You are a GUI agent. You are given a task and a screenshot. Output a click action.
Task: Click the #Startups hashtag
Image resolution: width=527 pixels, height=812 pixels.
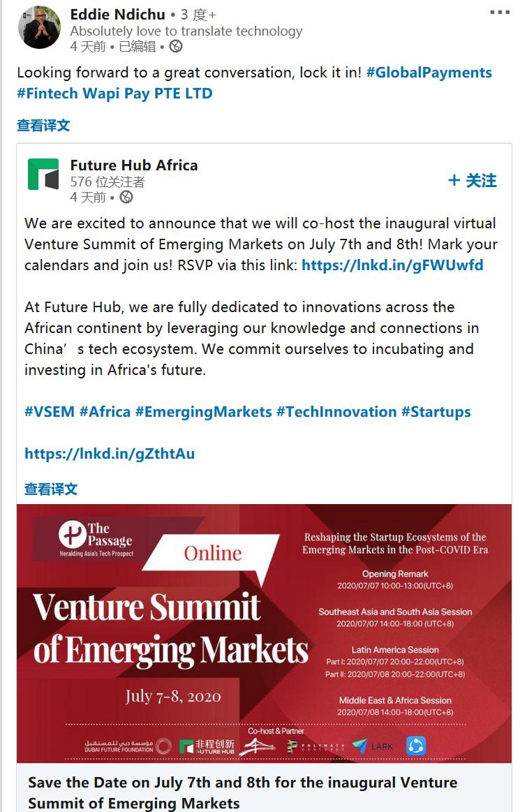(436, 412)
